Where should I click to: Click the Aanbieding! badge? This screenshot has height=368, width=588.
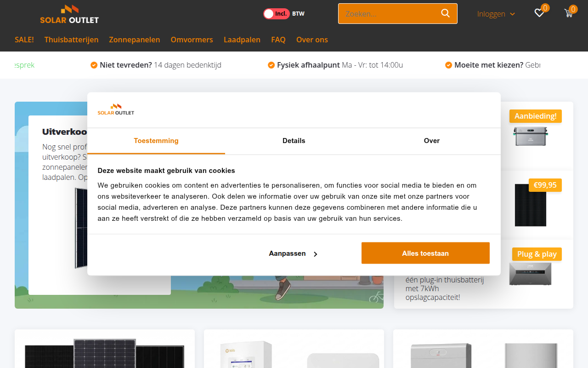(536, 116)
